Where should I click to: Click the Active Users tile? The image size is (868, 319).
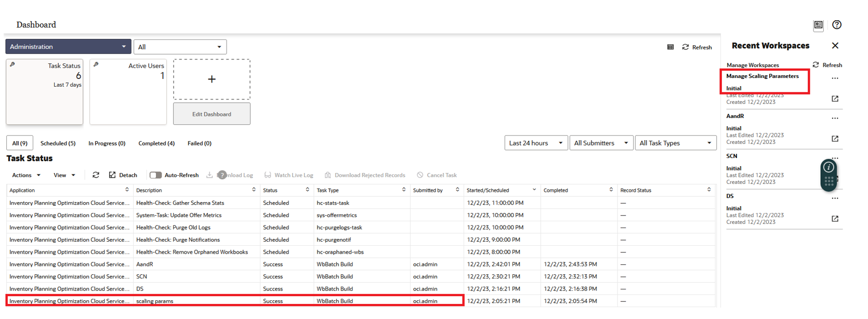(128, 92)
